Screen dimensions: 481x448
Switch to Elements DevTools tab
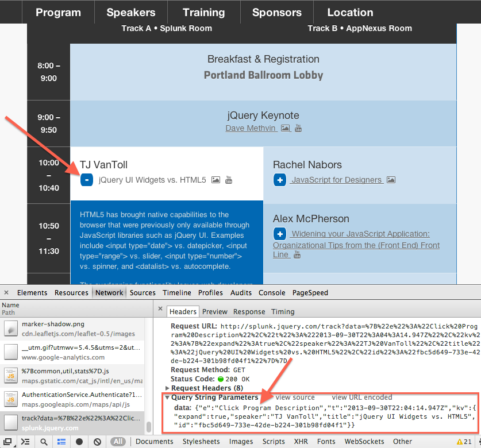(x=32, y=293)
